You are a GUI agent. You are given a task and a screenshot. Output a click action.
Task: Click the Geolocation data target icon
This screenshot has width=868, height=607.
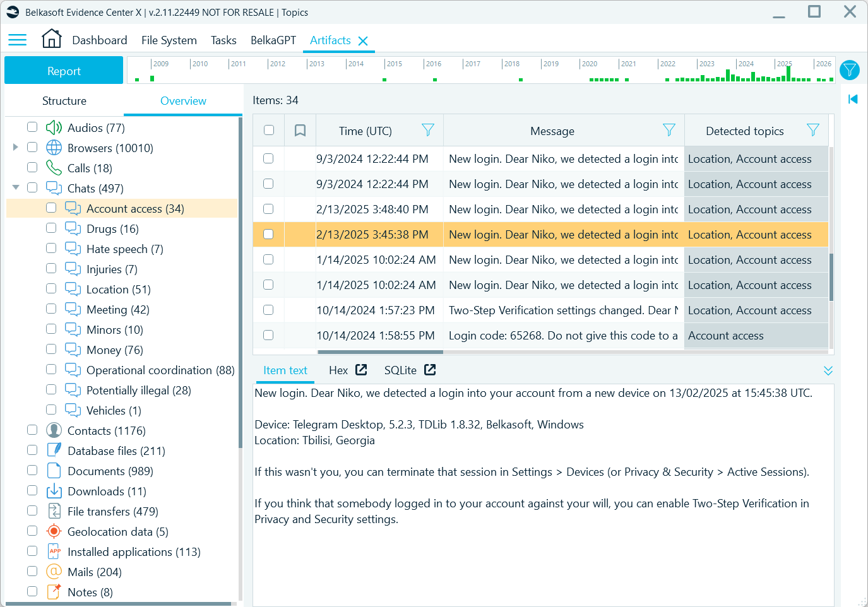[54, 531]
